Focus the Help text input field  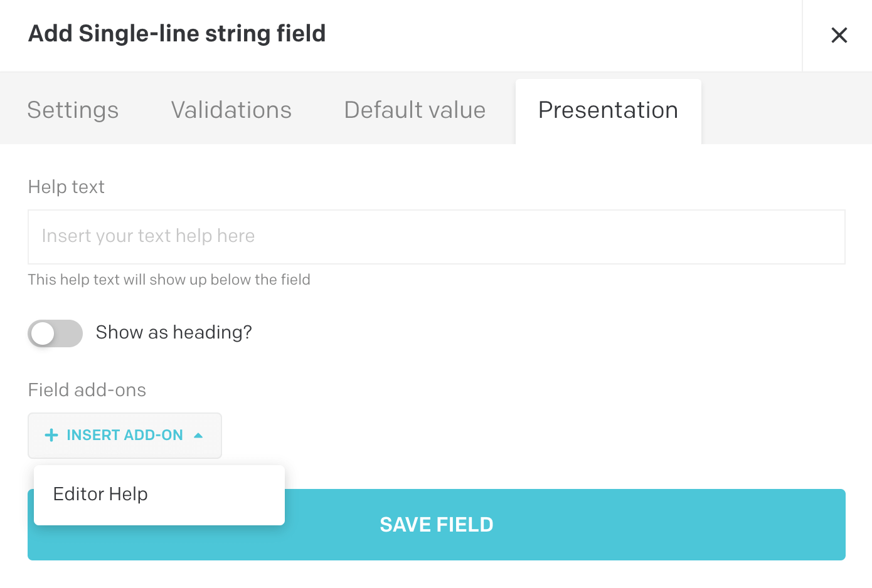click(x=436, y=237)
